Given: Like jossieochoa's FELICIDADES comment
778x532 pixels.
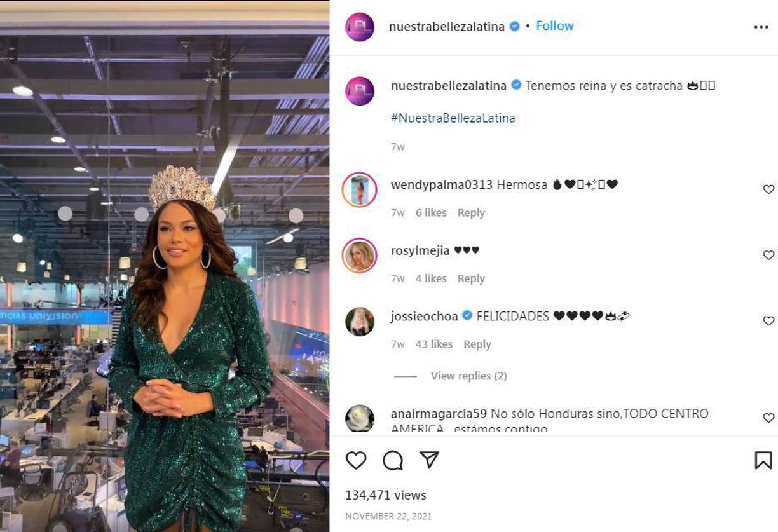Looking at the screenshot, I should 768,320.
